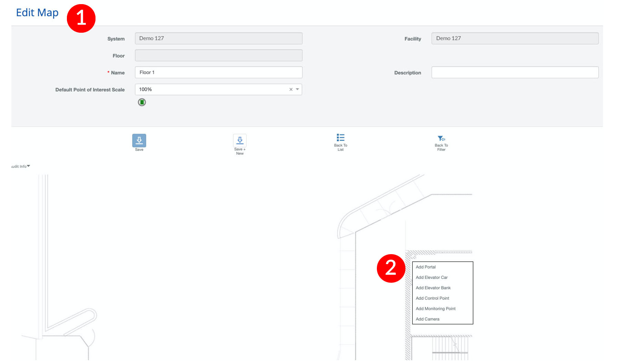Expand the Audit Info section
632x364 pixels.
[21, 166]
